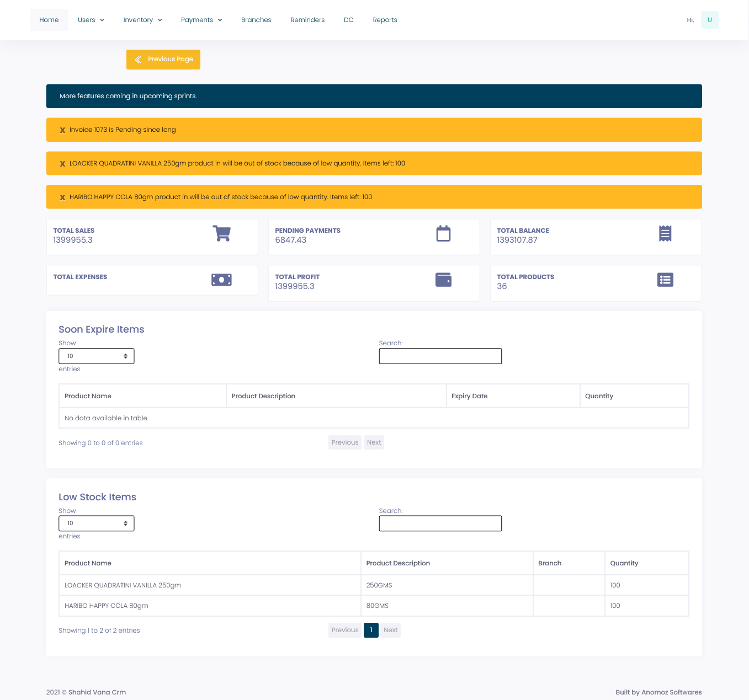The height and width of the screenshot is (700, 749).
Task: Click the receipt icon on Total Balance card
Action: tap(665, 233)
